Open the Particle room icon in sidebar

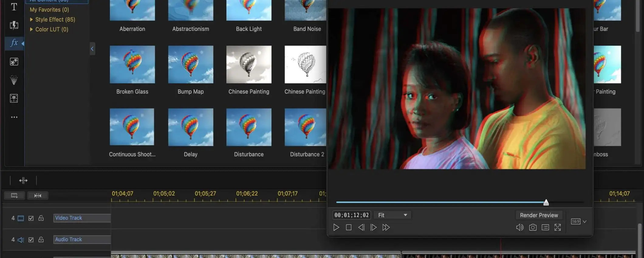point(14,80)
